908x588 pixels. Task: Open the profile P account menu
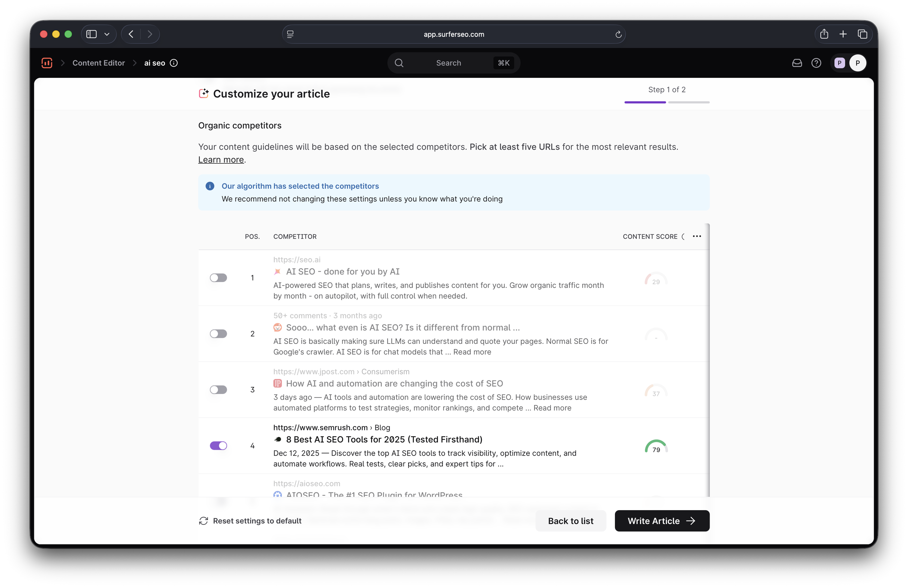pyautogui.click(x=858, y=63)
